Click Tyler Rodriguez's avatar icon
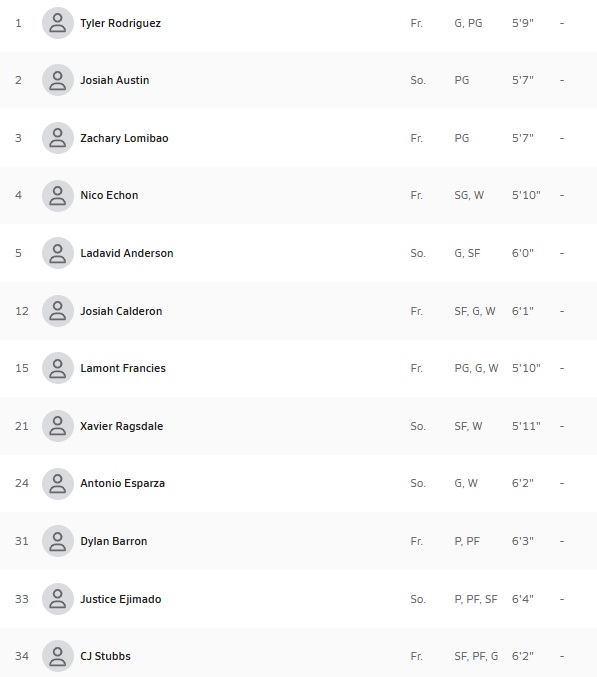The width and height of the screenshot is (597, 677). 57,23
